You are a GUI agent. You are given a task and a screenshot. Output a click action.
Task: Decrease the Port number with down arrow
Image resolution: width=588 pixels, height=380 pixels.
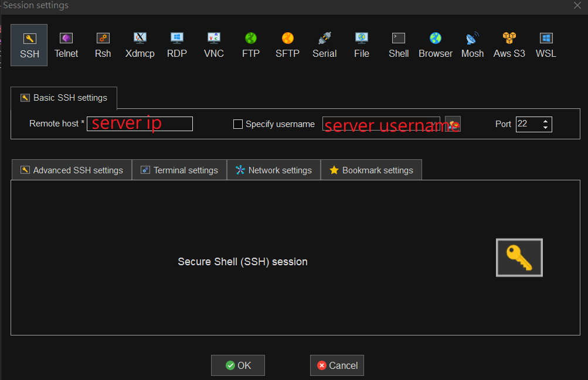tap(546, 128)
